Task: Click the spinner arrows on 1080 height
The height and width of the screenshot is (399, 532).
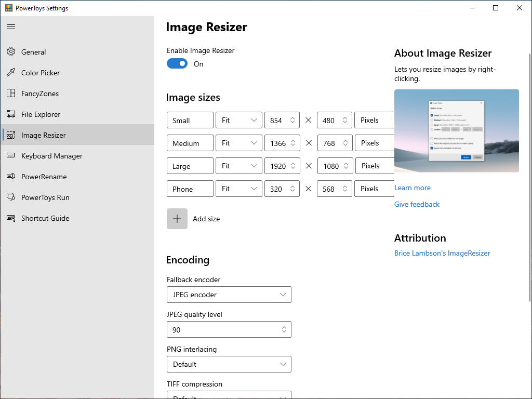Action: click(x=345, y=166)
